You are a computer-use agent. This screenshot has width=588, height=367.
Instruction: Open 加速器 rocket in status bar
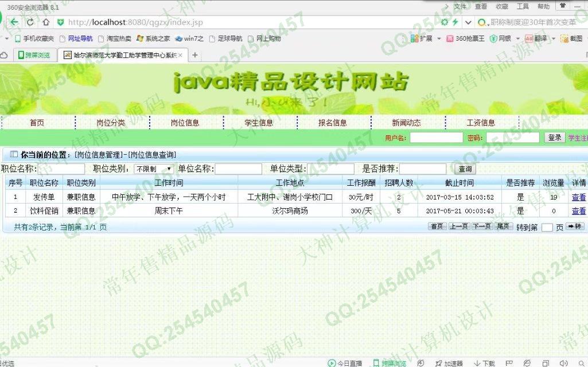[449, 363]
